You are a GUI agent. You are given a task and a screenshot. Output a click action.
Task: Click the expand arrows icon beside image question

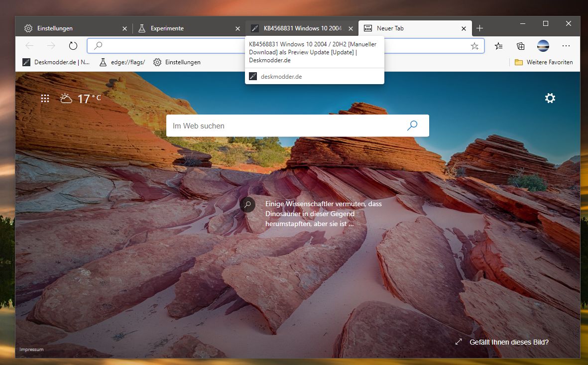(x=458, y=342)
